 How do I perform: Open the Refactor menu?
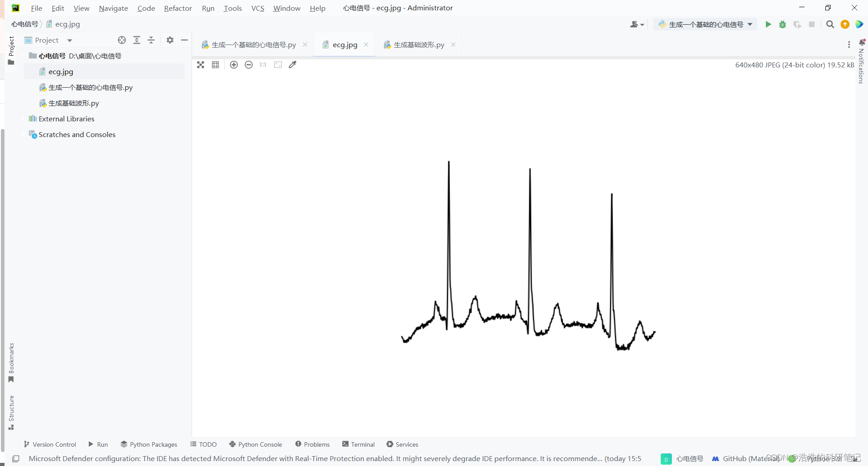click(x=178, y=8)
